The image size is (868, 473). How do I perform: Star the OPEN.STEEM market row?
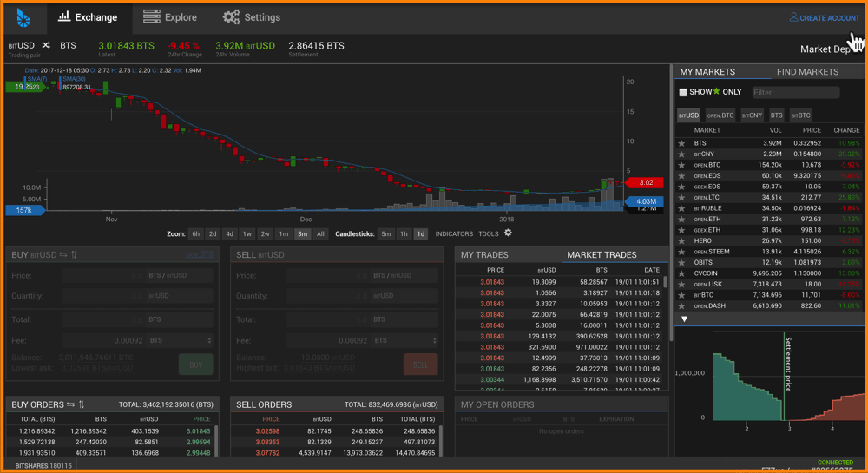coord(682,252)
